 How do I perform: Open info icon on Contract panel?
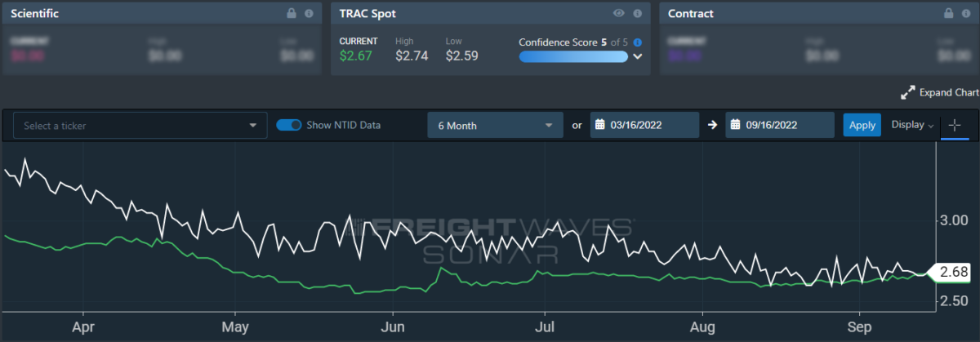click(x=964, y=14)
